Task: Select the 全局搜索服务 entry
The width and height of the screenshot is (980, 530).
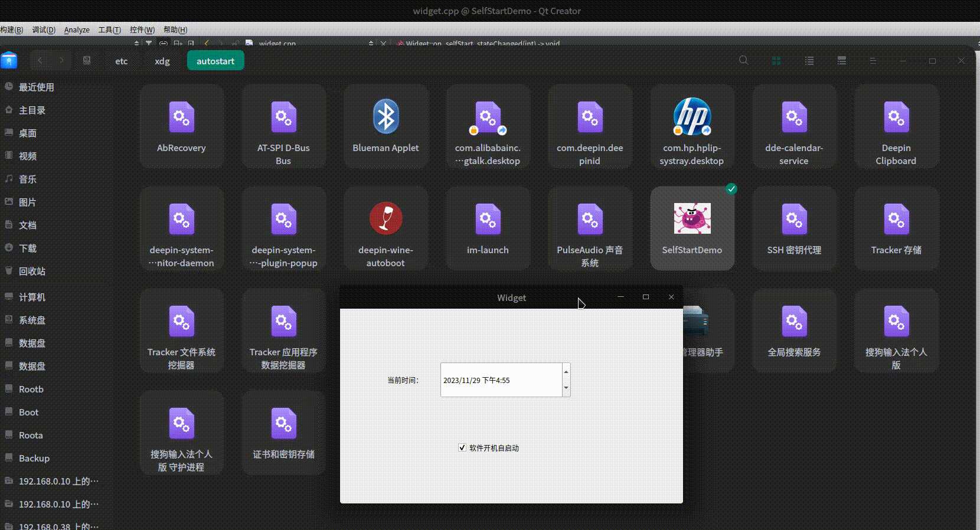Action: [794, 331]
